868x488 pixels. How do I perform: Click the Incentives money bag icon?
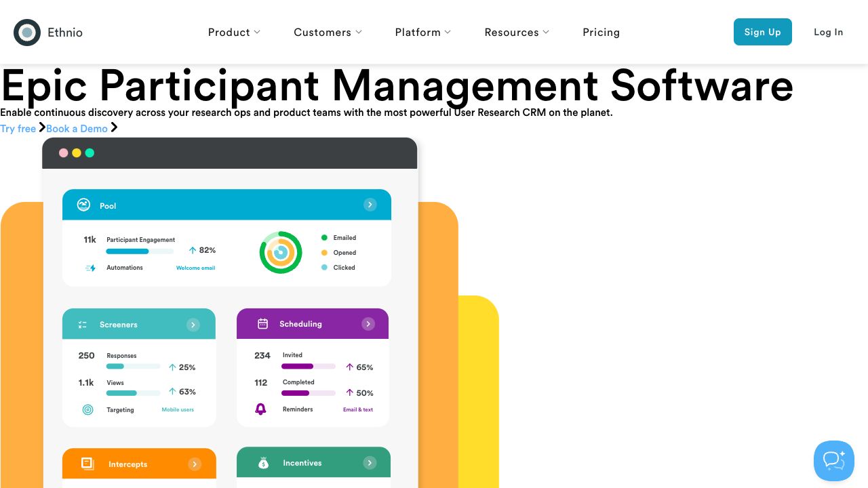point(263,463)
